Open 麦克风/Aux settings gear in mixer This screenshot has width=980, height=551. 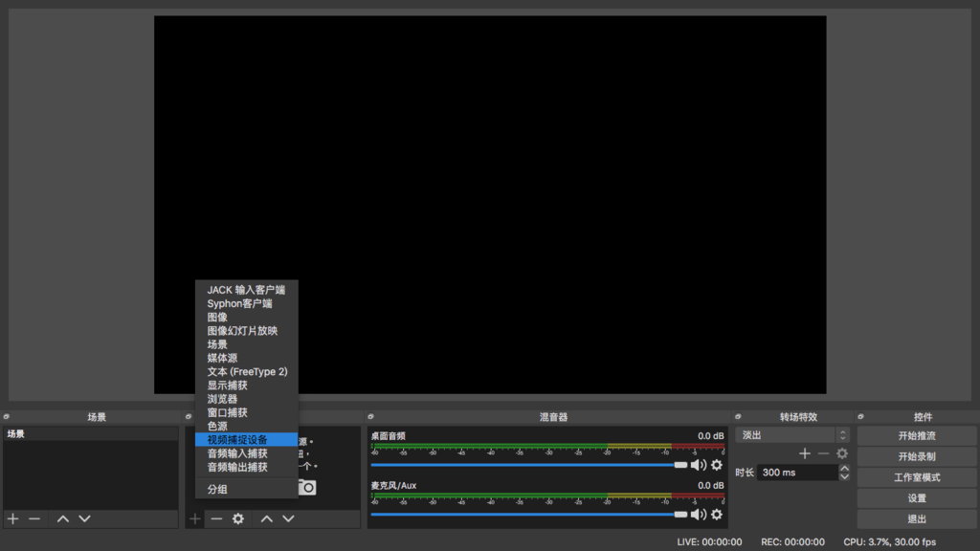[x=716, y=513]
